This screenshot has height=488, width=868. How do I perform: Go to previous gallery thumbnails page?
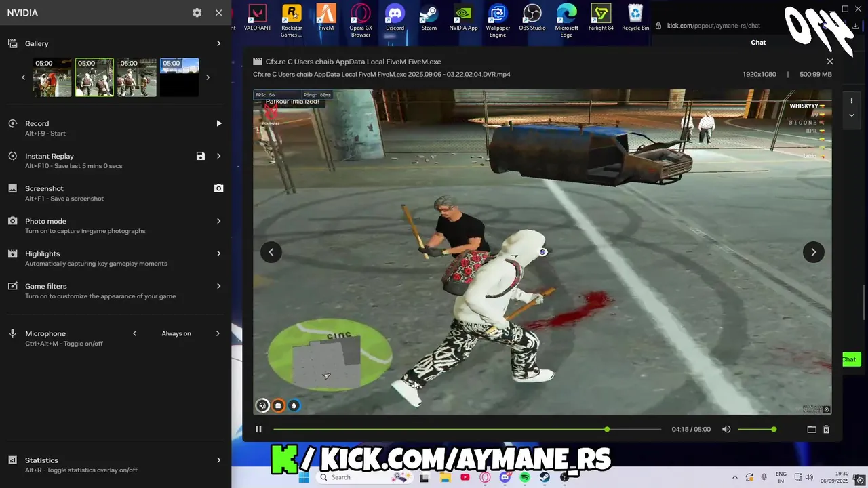[23, 77]
